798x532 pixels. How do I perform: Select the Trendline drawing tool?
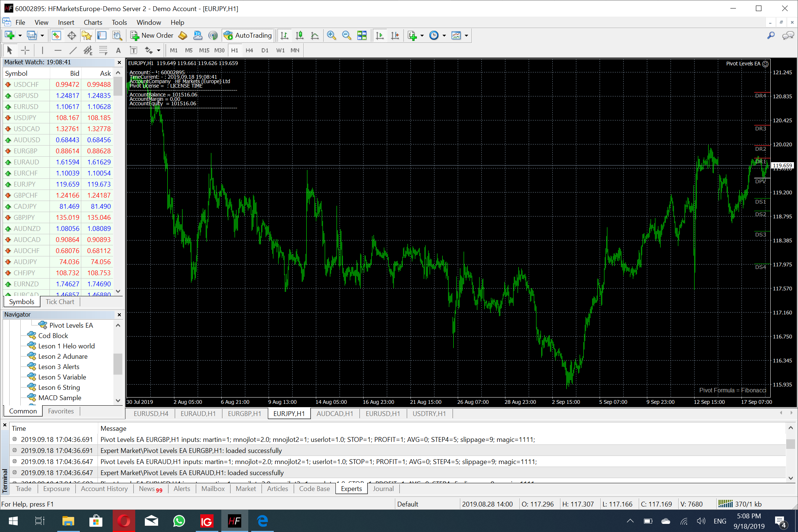pyautogui.click(x=73, y=50)
